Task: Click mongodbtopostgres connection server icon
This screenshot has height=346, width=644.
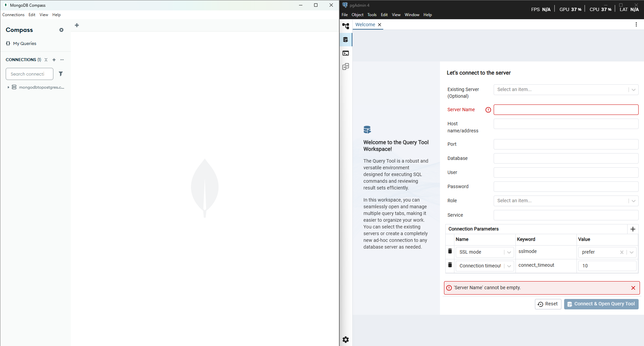Action: 14,87
